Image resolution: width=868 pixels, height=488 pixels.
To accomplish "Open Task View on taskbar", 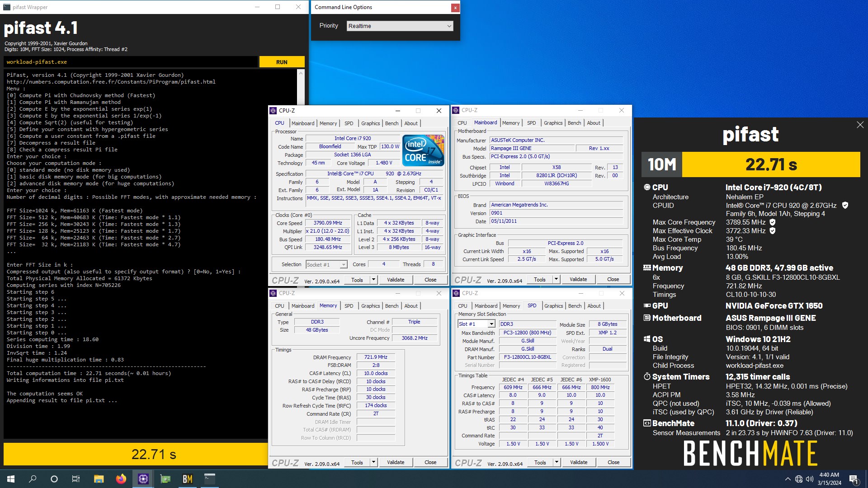I will click(76, 479).
